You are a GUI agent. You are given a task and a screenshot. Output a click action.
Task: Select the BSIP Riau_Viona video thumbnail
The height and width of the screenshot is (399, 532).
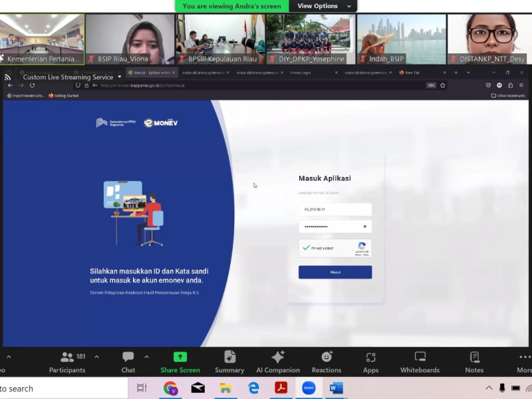130,39
